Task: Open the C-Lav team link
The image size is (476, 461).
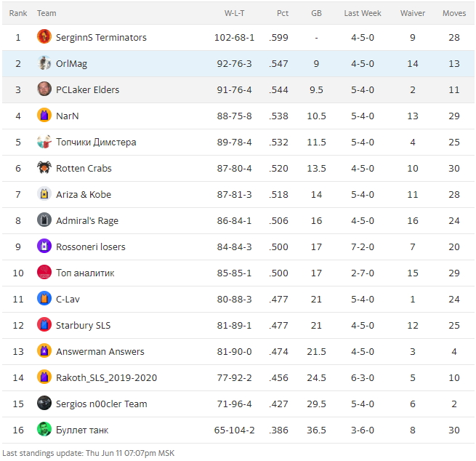Action: (x=68, y=299)
